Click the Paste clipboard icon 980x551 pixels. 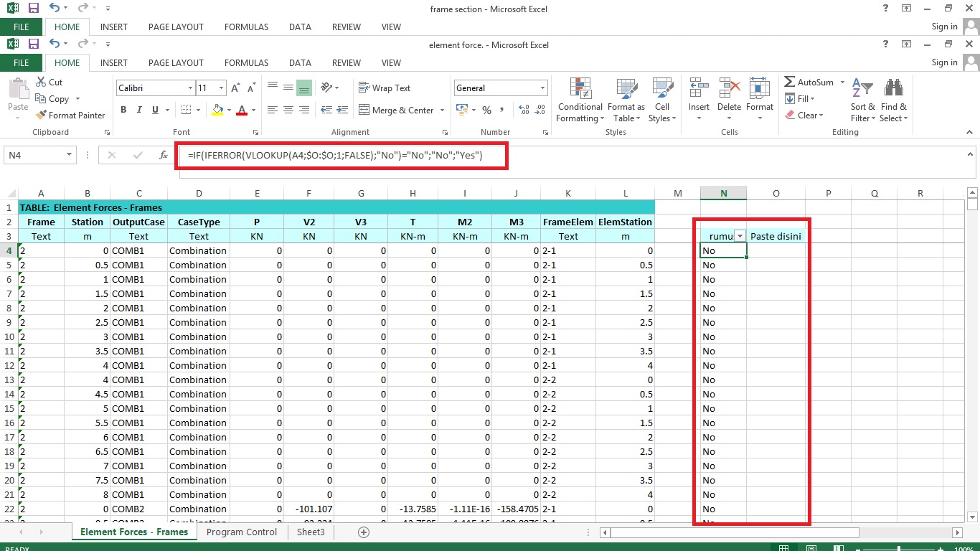coord(18,89)
